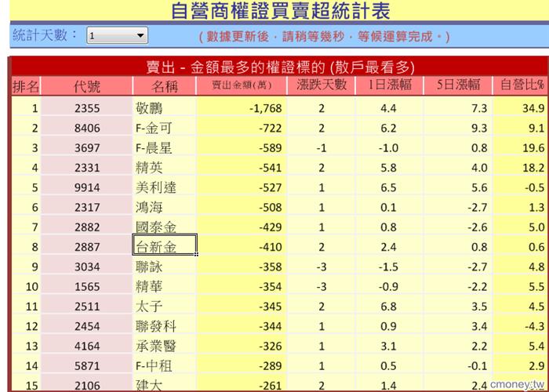This screenshot has height=392, width=549.
Task: Click the 自營比% column header
Action: pyautogui.click(x=522, y=85)
